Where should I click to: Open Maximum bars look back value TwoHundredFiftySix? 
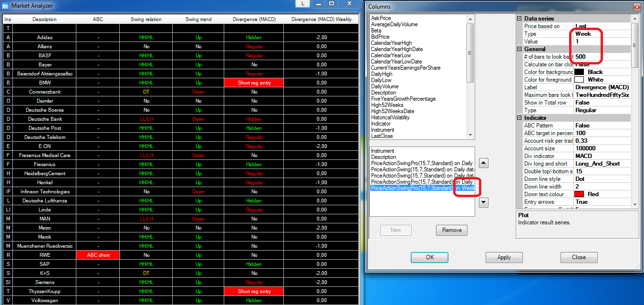[602, 95]
